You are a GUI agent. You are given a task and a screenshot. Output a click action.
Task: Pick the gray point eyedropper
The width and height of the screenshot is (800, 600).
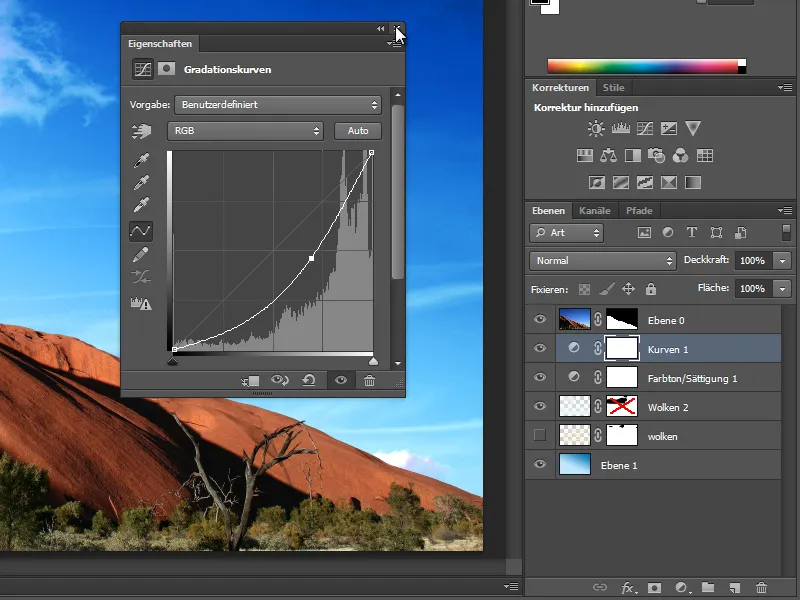click(x=141, y=182)
